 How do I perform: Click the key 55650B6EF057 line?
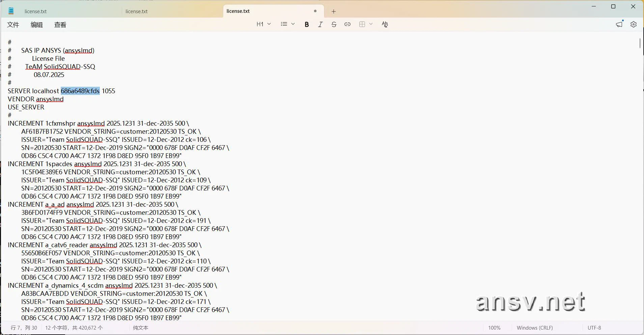(111, 253)
